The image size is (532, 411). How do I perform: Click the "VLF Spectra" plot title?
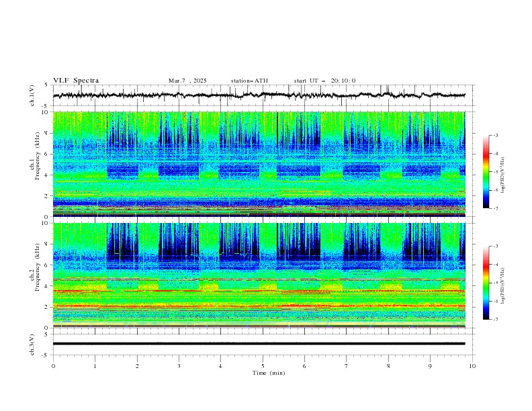[x=76, y=81]
